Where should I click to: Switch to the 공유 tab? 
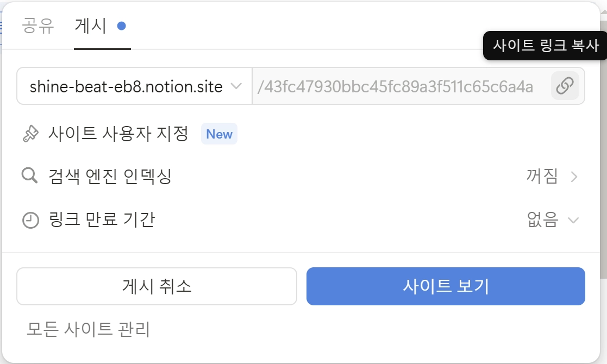[x=38, y=26]
